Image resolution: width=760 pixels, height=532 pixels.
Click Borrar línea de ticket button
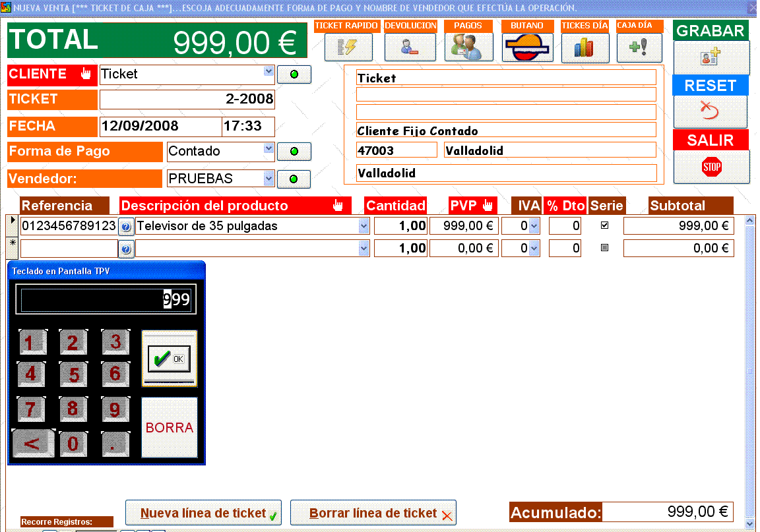click(x=373, y=513)
